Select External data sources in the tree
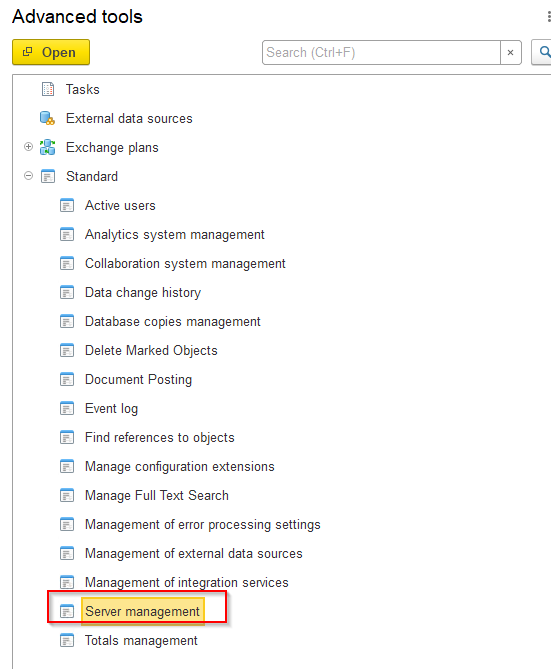This screenshot has width=551, height=669. (129, 118)
